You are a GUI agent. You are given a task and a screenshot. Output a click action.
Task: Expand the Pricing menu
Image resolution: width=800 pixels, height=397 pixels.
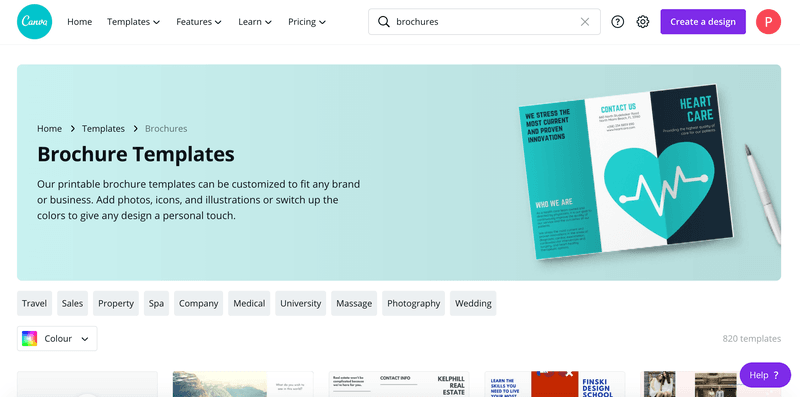pyautogui.click(x=307, y=21)
